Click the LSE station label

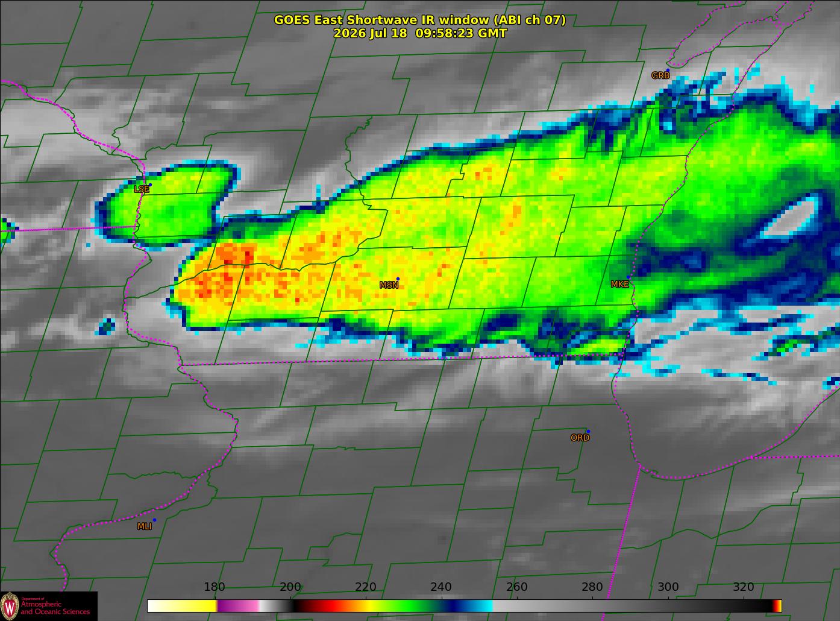(x=141, y=189)
